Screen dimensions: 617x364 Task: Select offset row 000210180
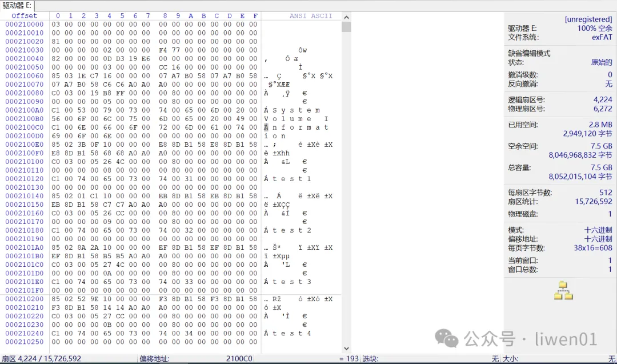tap(25, 230)
